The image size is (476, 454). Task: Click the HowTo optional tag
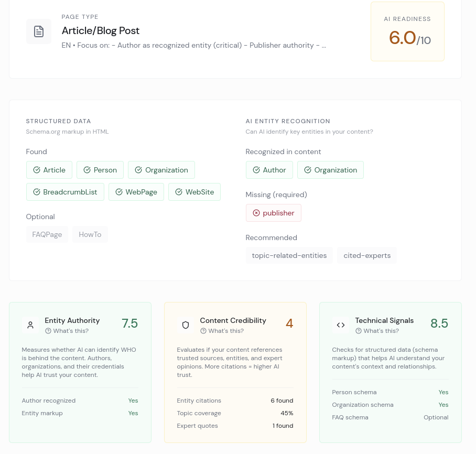pos(90,234)
